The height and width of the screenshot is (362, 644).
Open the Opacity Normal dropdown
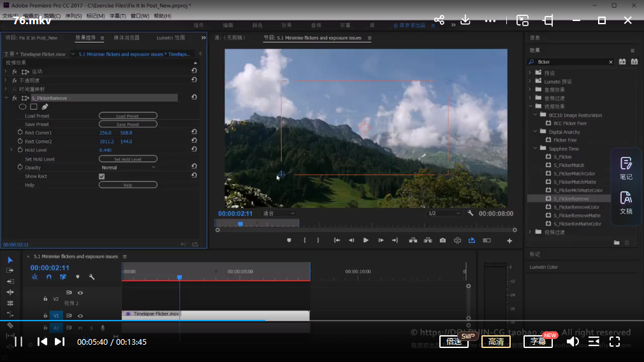click(128, 168)
